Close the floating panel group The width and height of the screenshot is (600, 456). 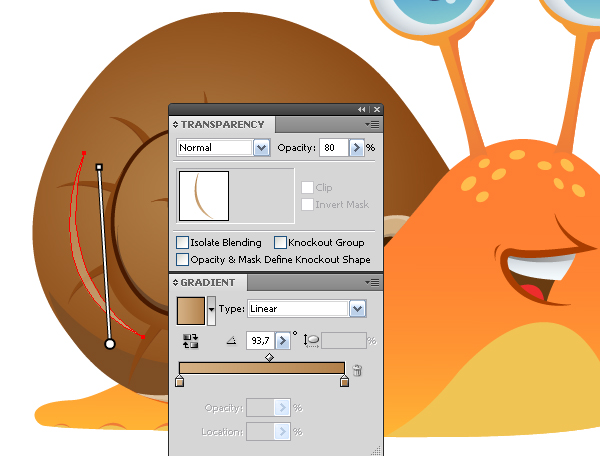377,109
